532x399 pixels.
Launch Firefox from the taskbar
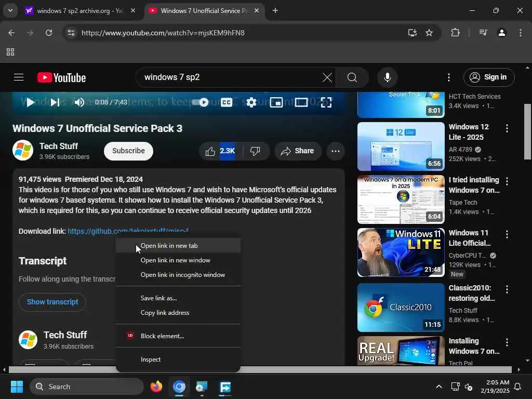[156, 387]
